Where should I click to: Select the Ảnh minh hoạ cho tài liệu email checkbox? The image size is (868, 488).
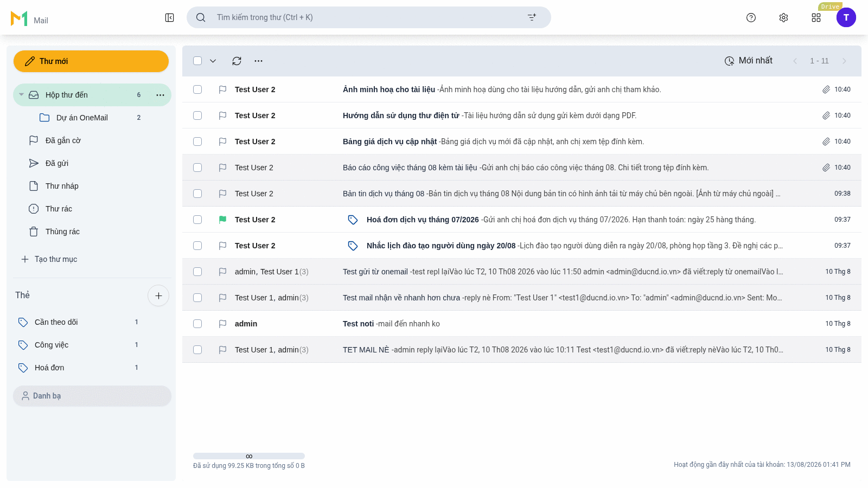coord(197,89)
